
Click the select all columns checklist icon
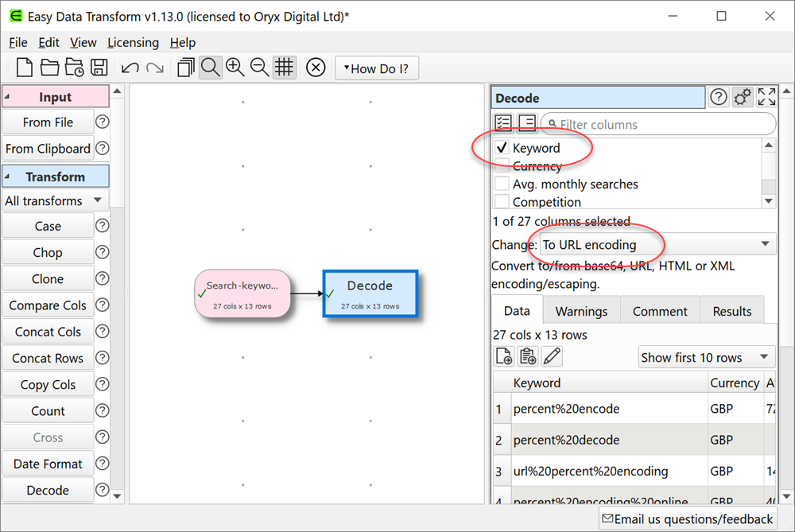[x=503, y=122]
